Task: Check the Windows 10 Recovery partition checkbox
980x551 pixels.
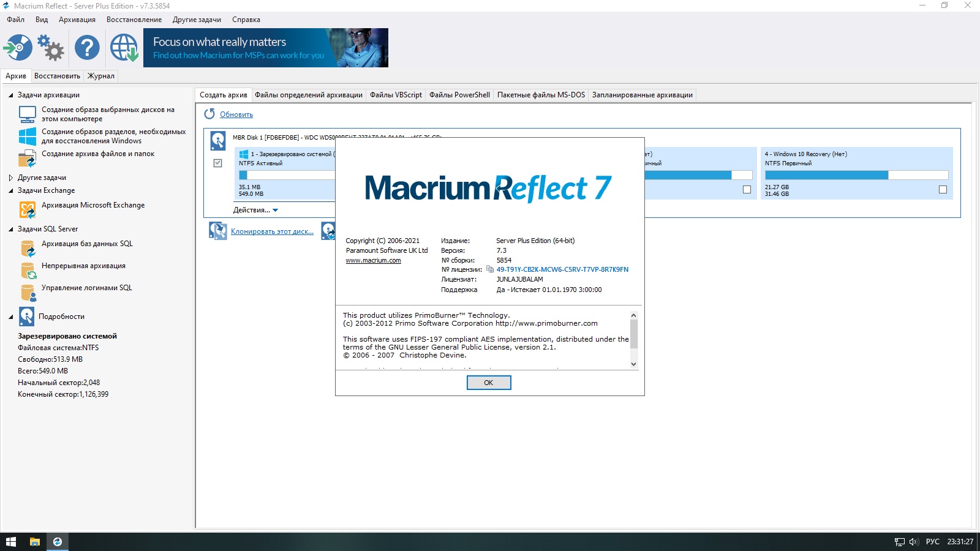Action: pos(943,190)
